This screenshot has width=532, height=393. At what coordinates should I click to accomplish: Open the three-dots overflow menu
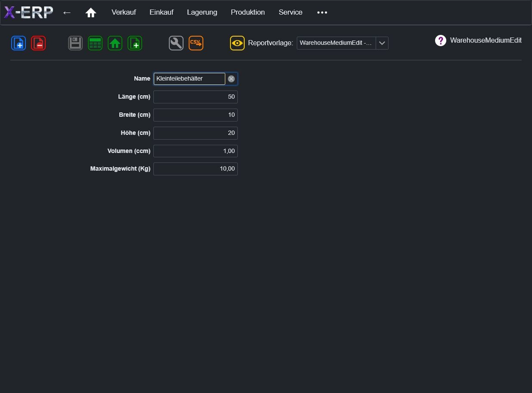click(322, 12)
